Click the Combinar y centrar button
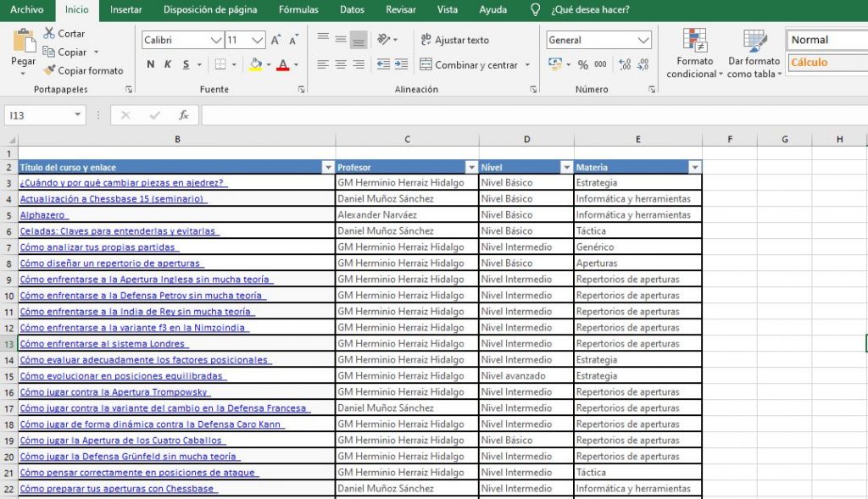This screenshot has height=499, width=868. [x=469, y=64]
